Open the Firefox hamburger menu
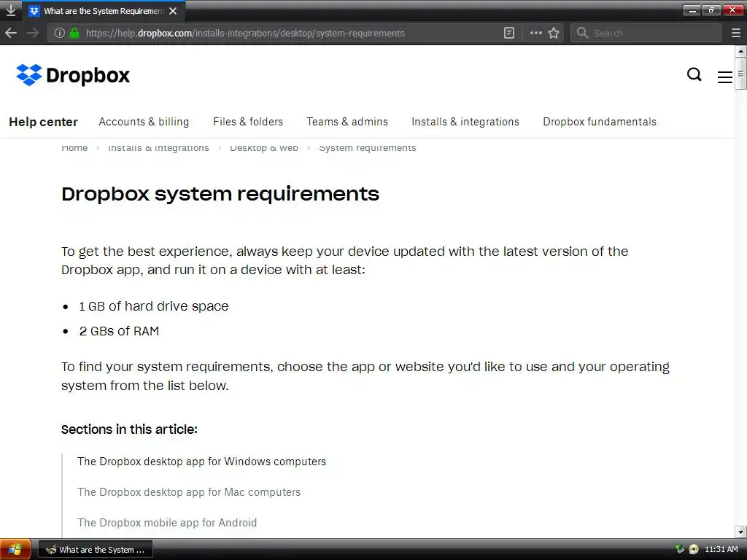Viewport: 747px width, 560px height. (735, 33)
